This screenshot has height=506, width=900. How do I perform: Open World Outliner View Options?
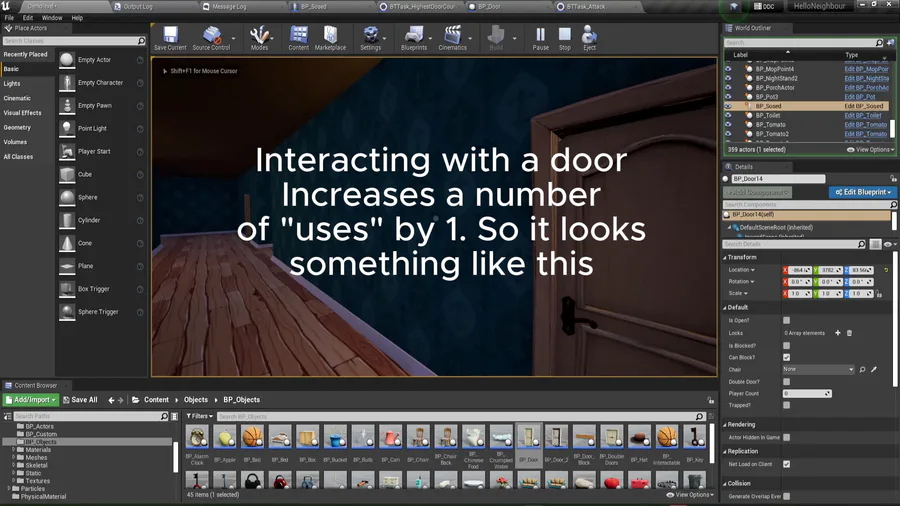coord(870,150)
